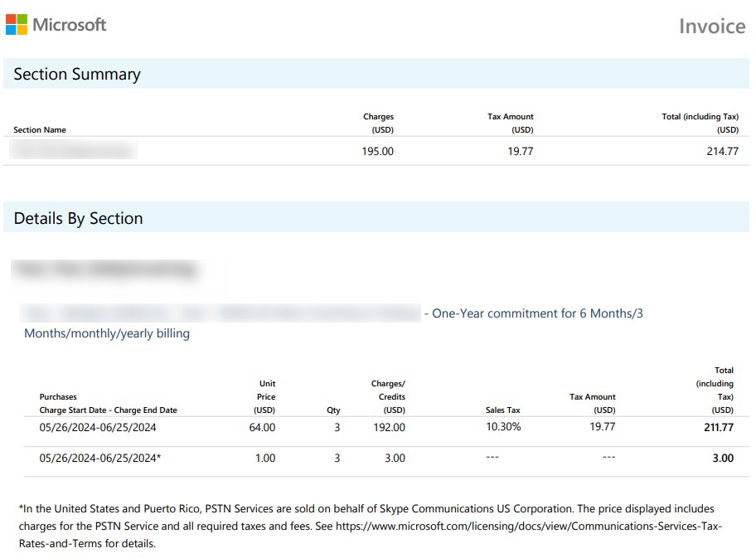756x558 pixels.
Task: Click the Sales Tax column header
Action: [503, 410]
